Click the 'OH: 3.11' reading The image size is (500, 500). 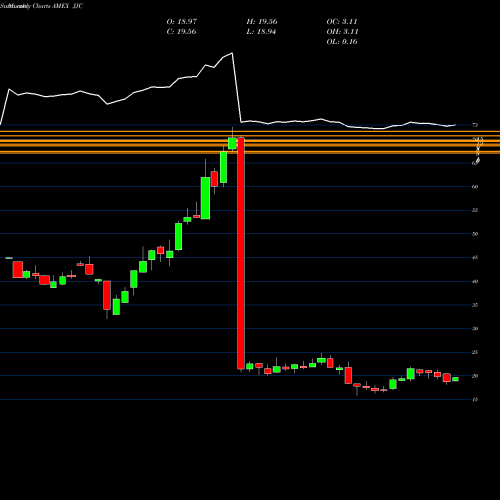coord(342,32)
